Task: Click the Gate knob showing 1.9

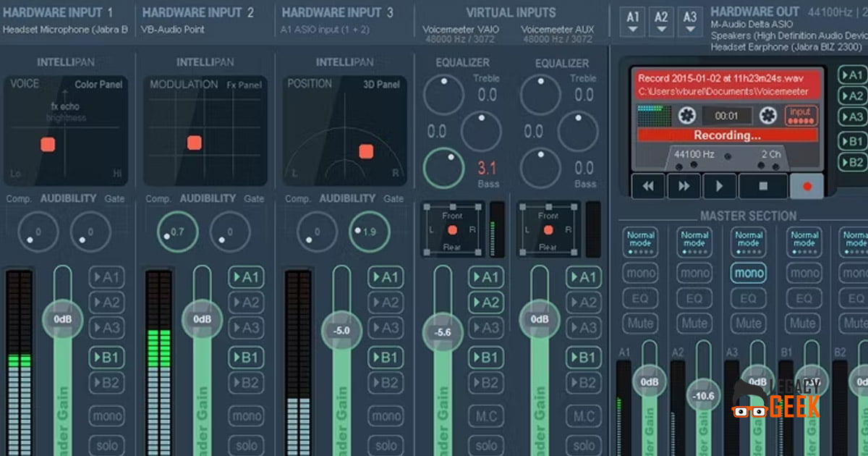Action: (x=369, y=232)
